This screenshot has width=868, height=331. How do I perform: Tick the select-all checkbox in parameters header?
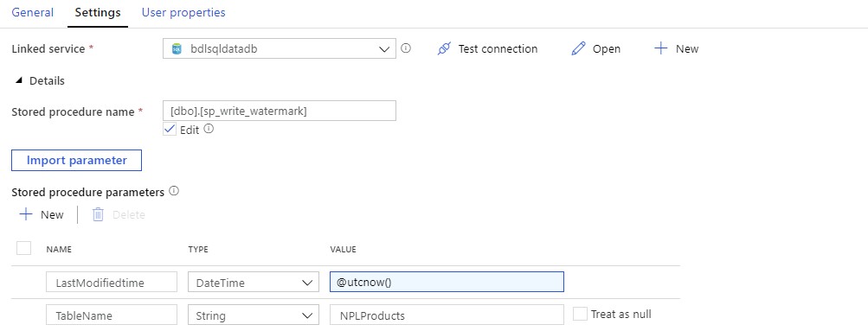click(24, 247)
